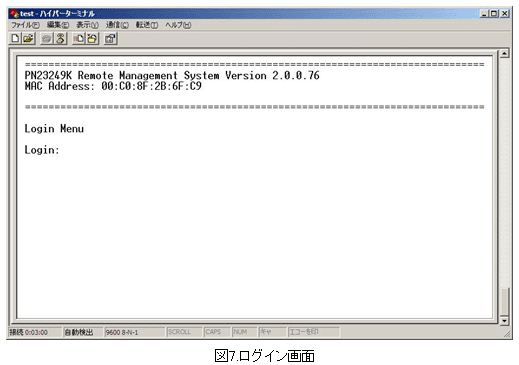Viewport: 519px width, 365px height.
Task: Maximize the HyperTerminal window
Action: tap(494, 14)
